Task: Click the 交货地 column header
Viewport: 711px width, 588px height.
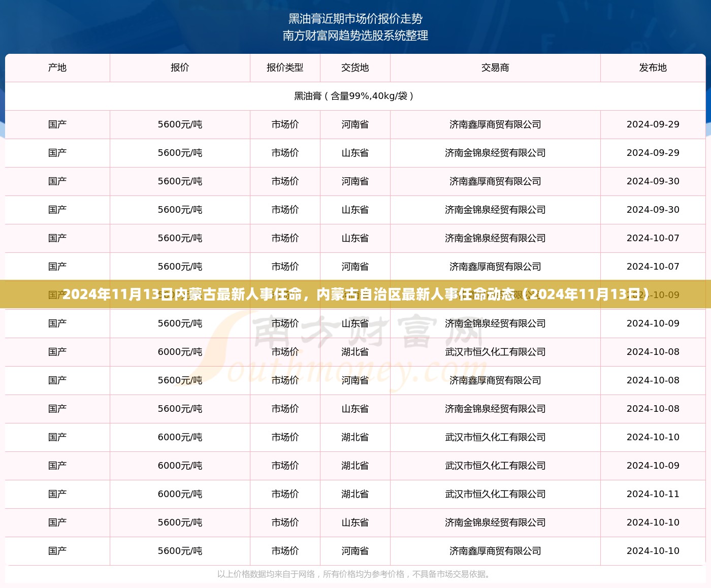Action: tap(355, 68)
